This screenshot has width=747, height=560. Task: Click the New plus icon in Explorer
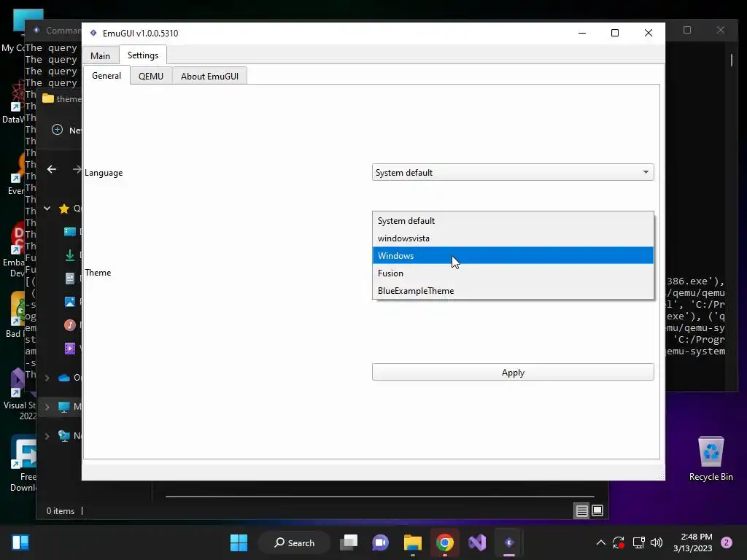tap(57, 130)
